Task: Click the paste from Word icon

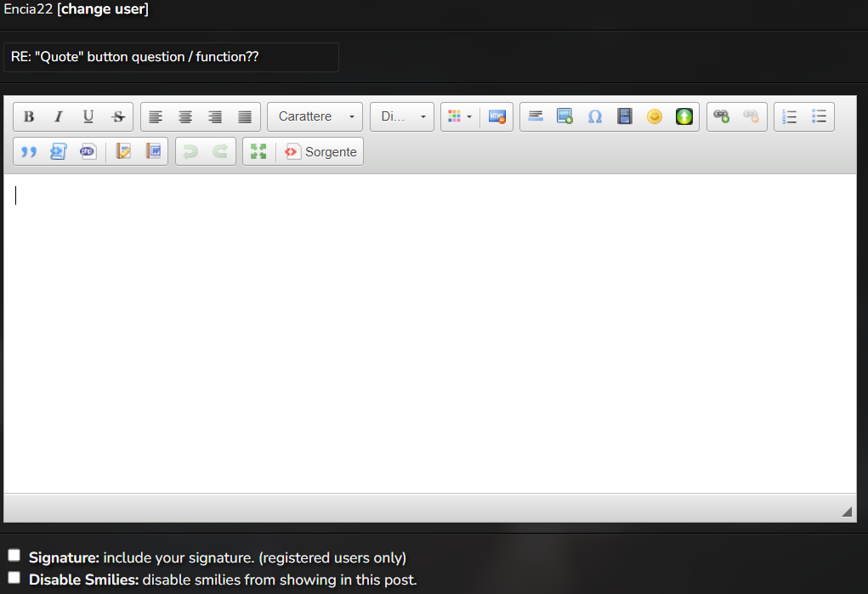Action: click(x=153, y=151)
